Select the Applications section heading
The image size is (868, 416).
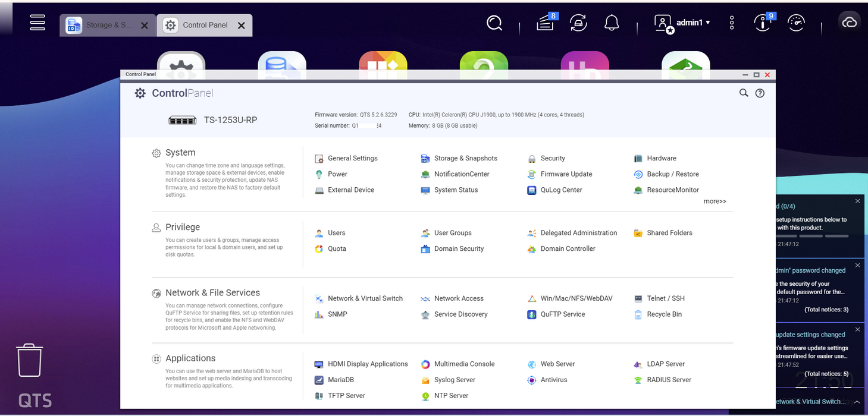coord(190,358)
